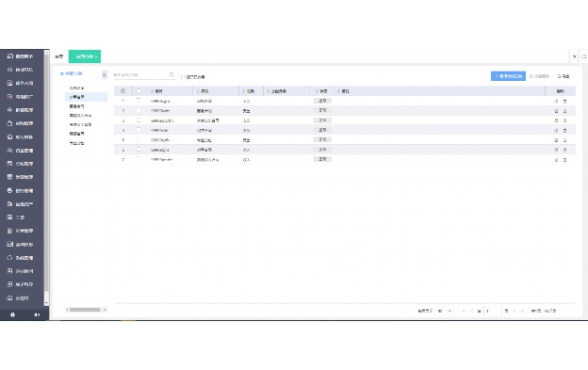Toggle fullscreen icon at top right corner
The height and width of the screenshot is (370, 588).
pos(584,56)
